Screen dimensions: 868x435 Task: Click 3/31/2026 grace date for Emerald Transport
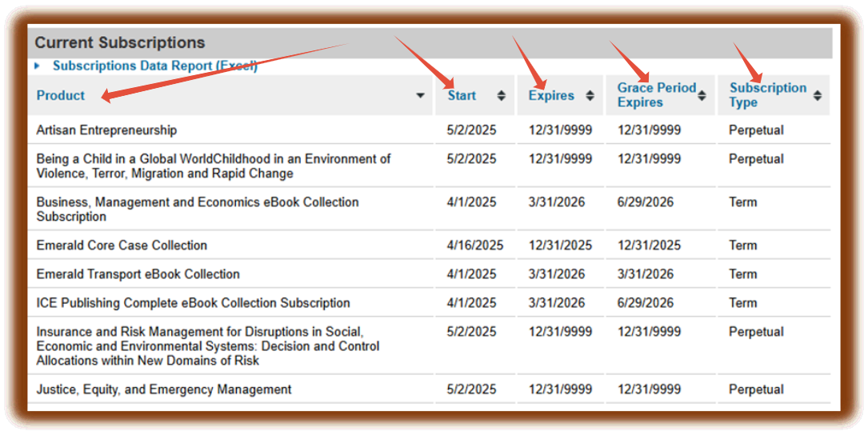coord(646,274)
